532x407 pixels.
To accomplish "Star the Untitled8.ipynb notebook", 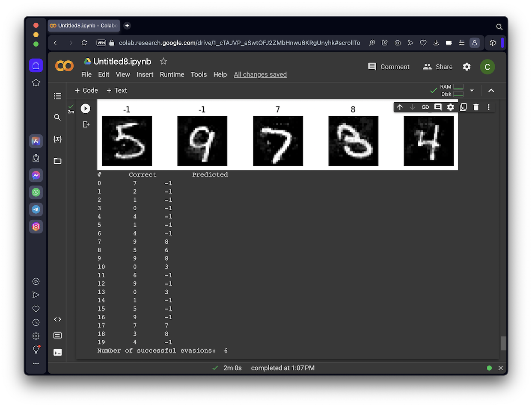I will [x=163, y=61].
